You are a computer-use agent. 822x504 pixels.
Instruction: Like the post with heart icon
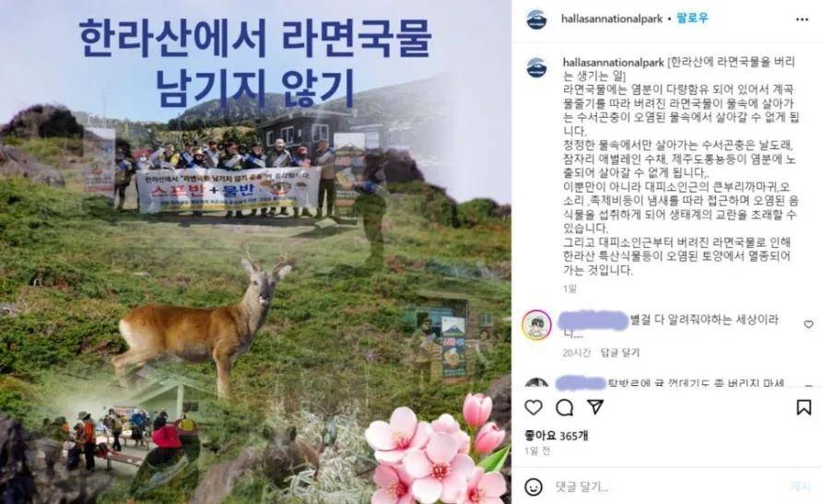pos(534,407)
